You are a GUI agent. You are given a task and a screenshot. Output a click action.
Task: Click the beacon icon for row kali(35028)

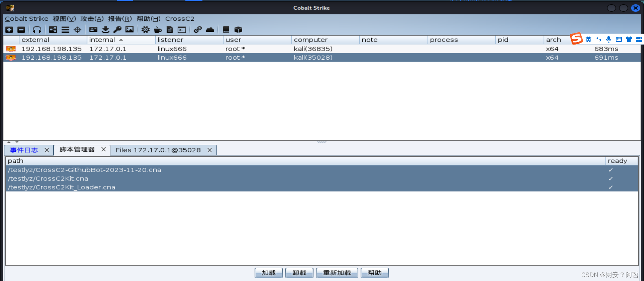tap(11, 58)
